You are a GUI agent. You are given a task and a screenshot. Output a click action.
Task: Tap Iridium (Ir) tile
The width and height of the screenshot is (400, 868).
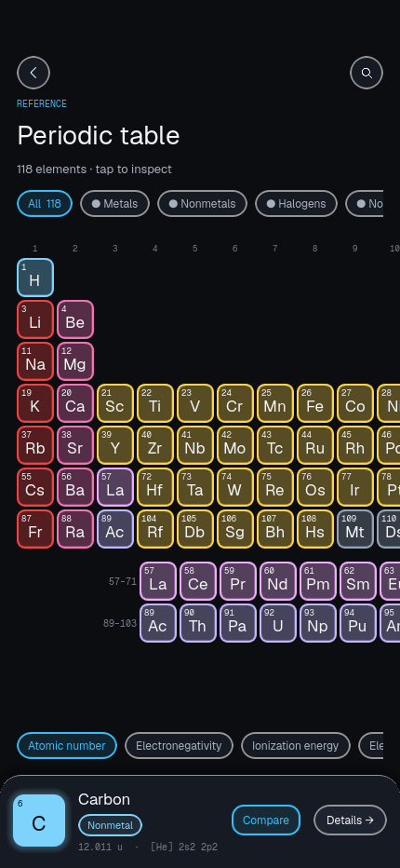coord(355,487)
